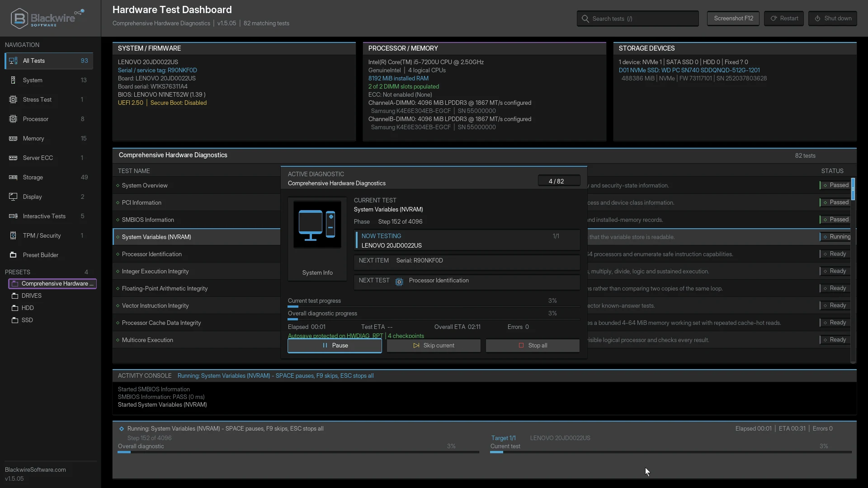Click the pause icon in the diagnostic dialog
Viewport: 868px width, 488px height.
pyautogui.click(x=325, y=346)
